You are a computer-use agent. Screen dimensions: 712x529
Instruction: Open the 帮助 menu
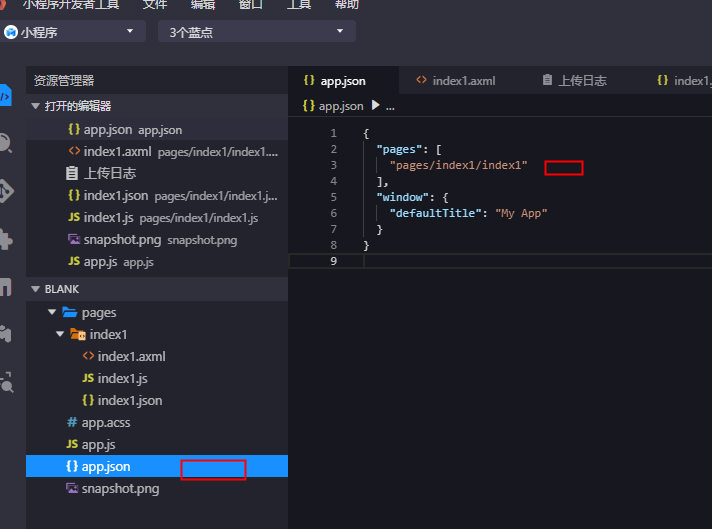pyautogui.click(x=346, y=5)
